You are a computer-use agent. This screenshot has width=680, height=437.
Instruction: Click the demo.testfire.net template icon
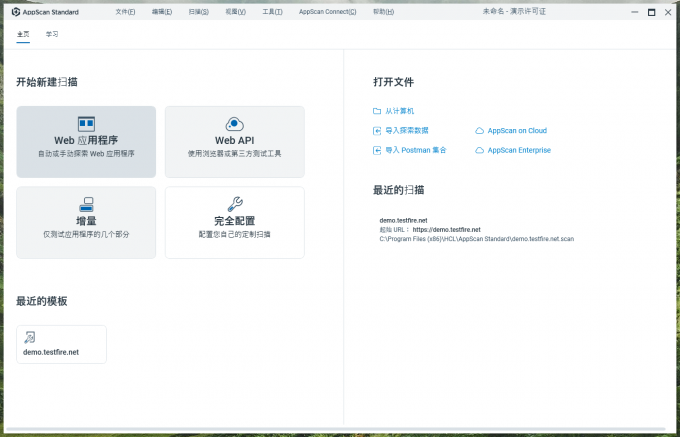click(x=29, y=337)
